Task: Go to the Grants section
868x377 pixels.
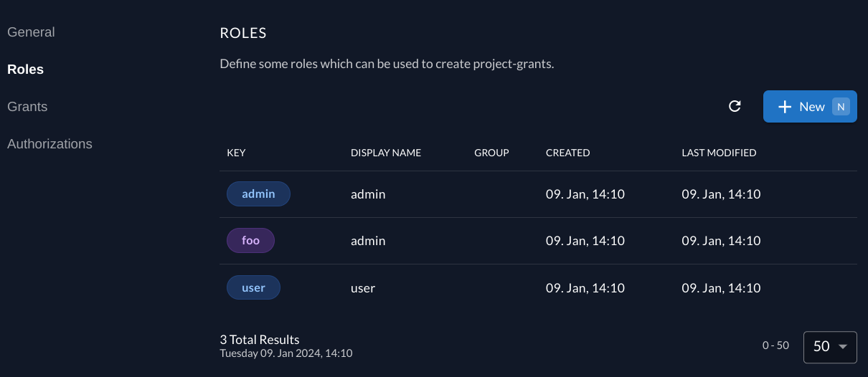Action: (x=27, y=107)
